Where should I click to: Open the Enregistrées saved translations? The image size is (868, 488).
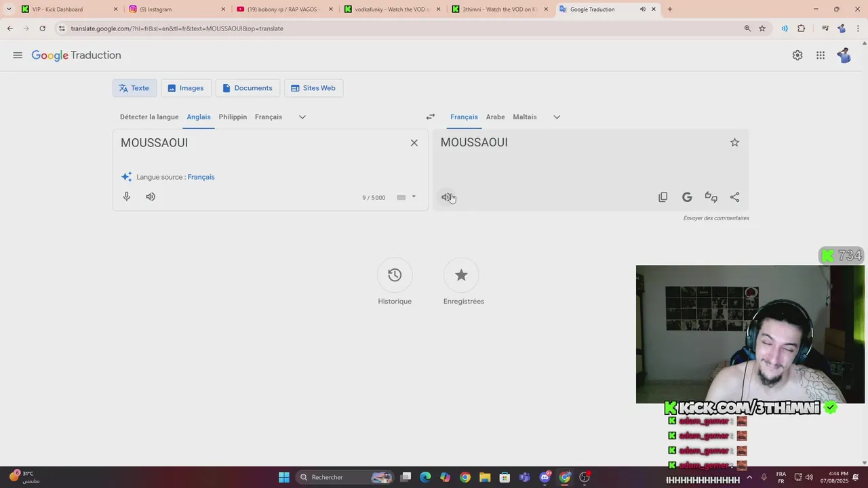(x=461, y=275)
